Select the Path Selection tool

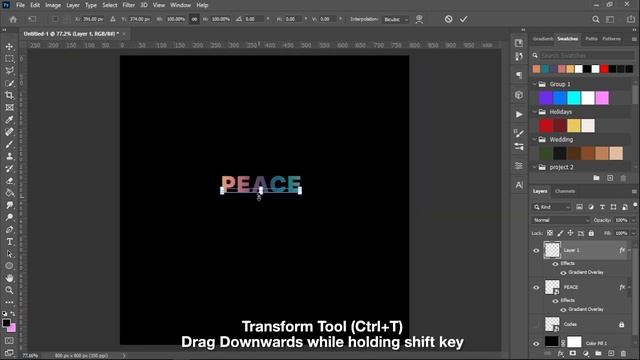9,254
